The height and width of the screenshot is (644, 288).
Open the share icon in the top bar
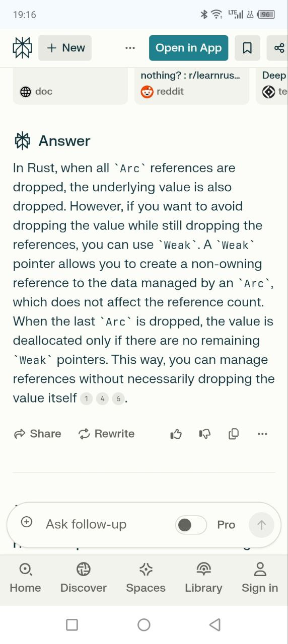tap(278, 48)
